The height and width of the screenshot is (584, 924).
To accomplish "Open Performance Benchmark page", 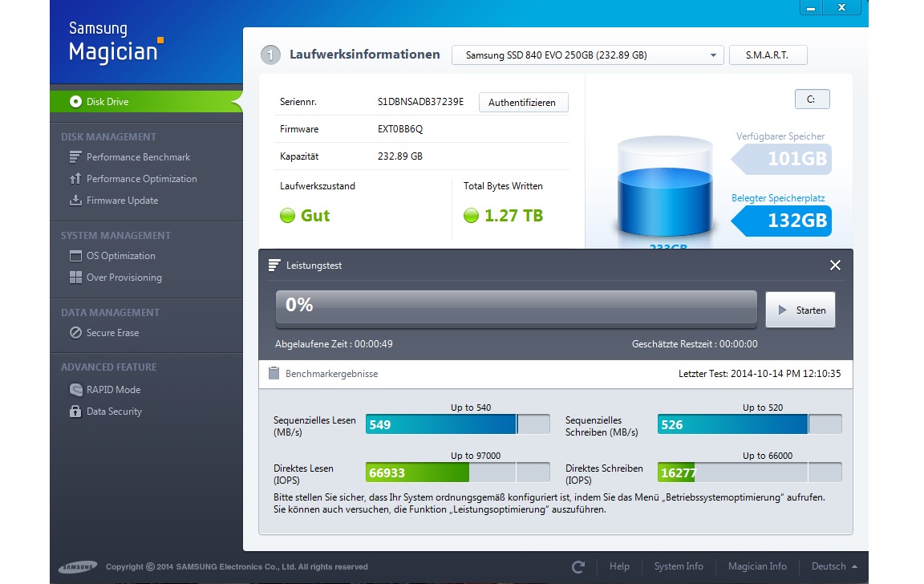I will tap(138, 156).
